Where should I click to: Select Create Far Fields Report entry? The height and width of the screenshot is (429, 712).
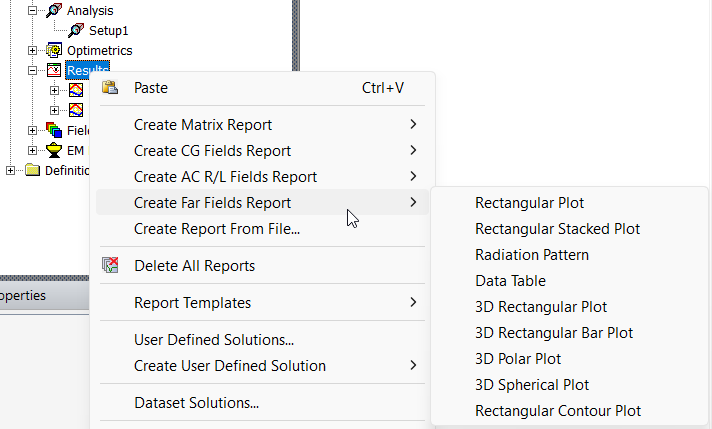click(262, 202)
